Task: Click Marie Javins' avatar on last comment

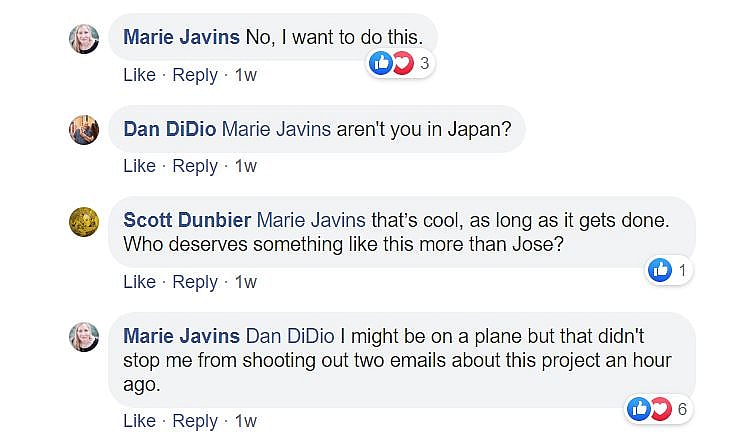Action: point(83,337)
